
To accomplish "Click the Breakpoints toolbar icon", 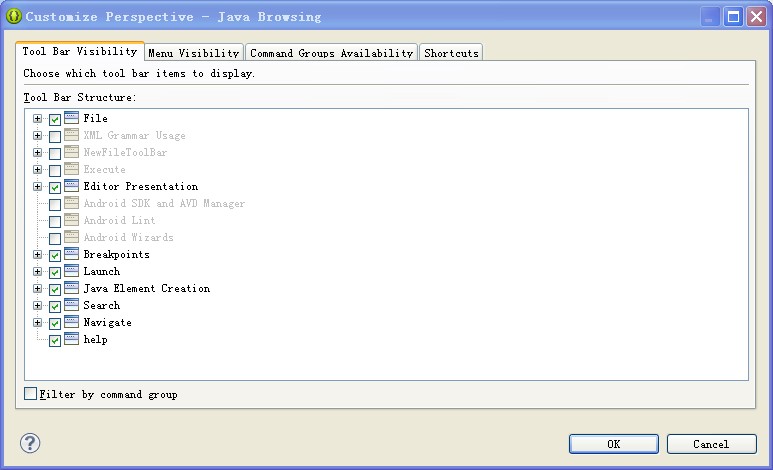I will click(x=71, y=254).
